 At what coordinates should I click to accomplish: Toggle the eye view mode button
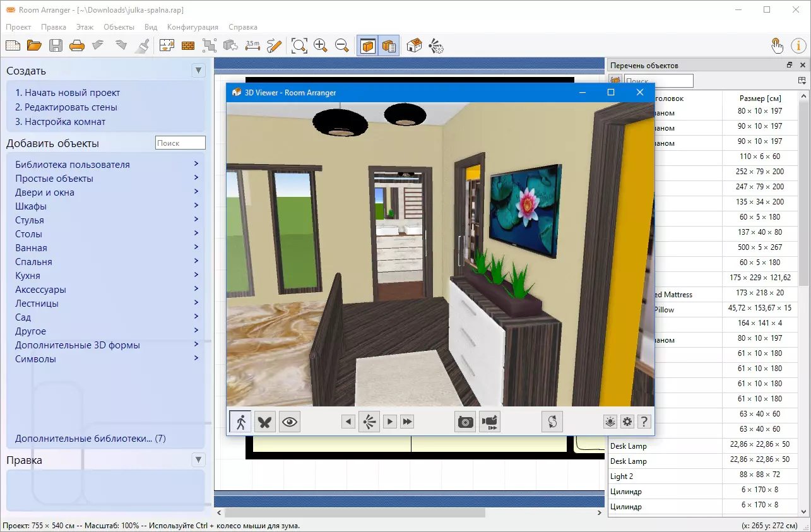click(290, 422)
